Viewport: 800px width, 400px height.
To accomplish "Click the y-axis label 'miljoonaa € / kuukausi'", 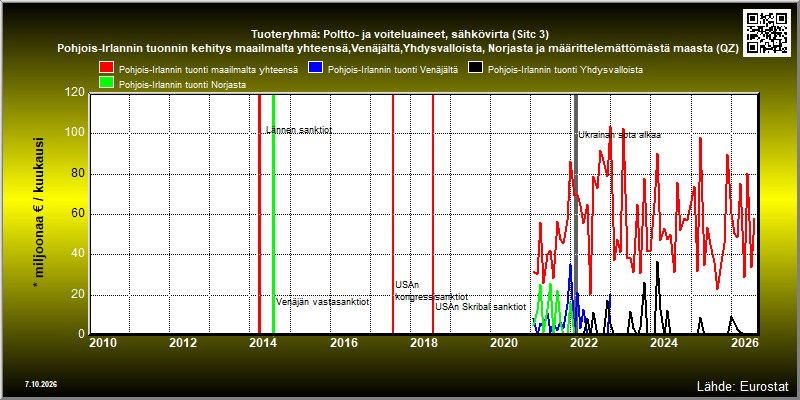I will click(x=40, y=213).
